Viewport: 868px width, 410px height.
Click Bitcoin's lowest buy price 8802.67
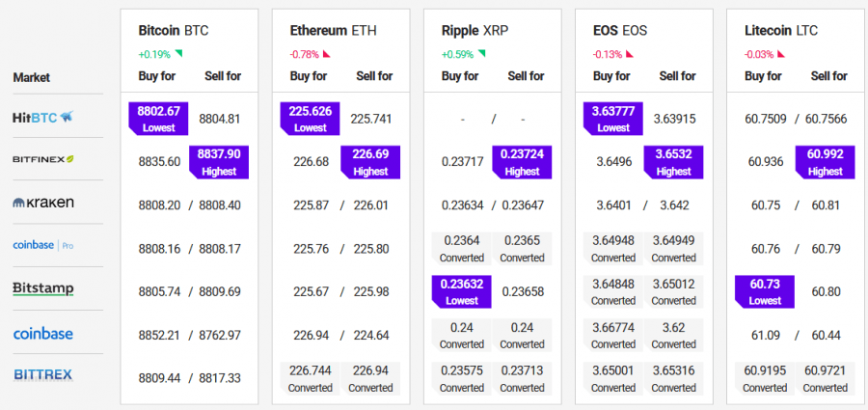pyautogui.click(x=158, y=119)
